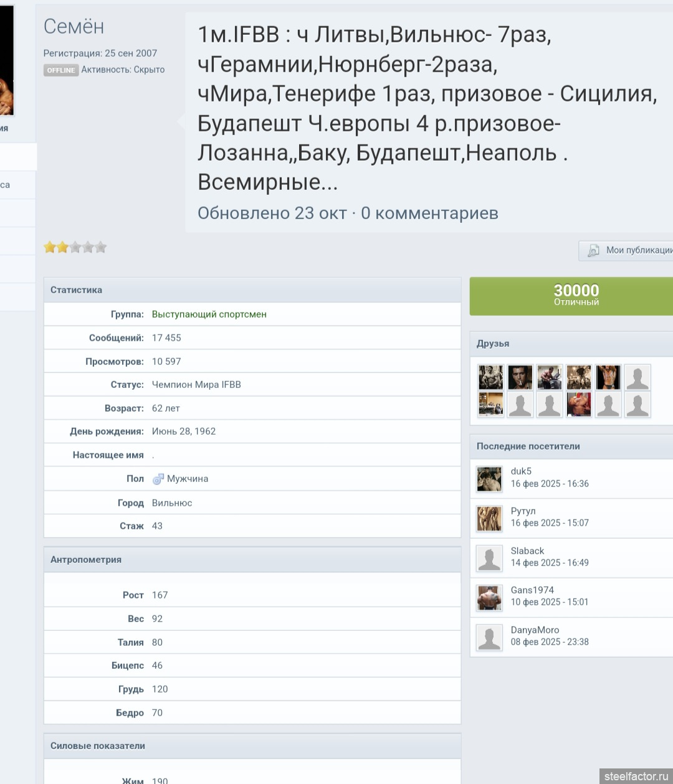Click the message count 17 455
673x784 pixels.
[166, 338]
